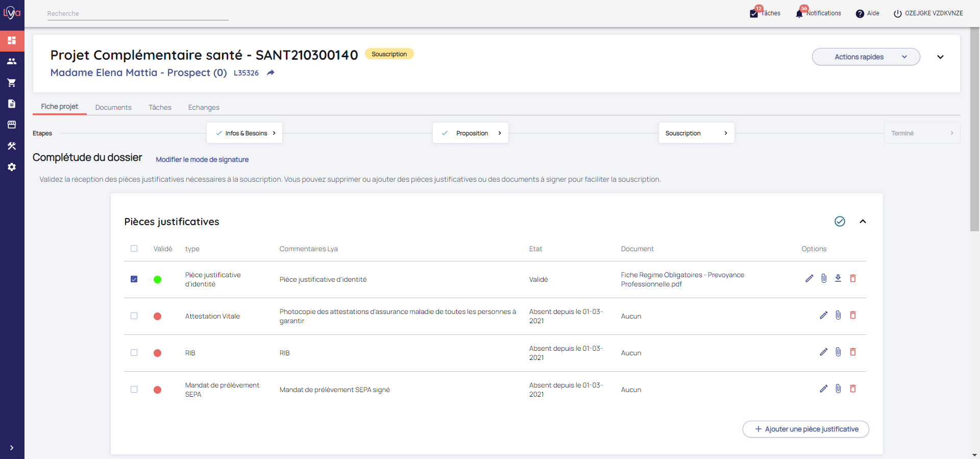Open the contacts icon in the sidebar
Viewport: 980px width, 459px height.
(12, 61)
